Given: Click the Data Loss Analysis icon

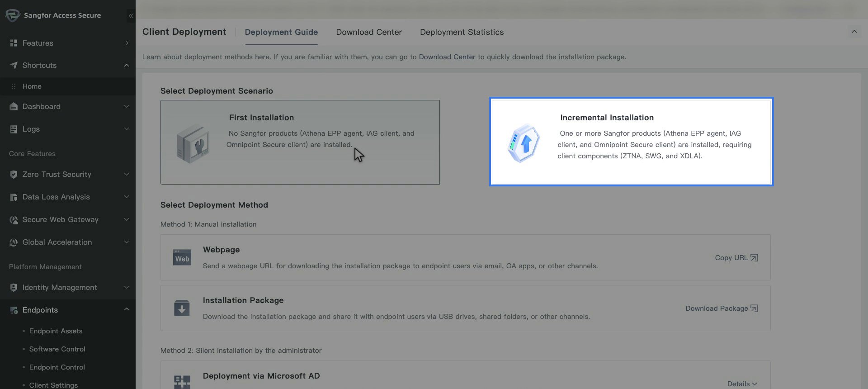Looking at the screenshot, I should coord(14,197).
